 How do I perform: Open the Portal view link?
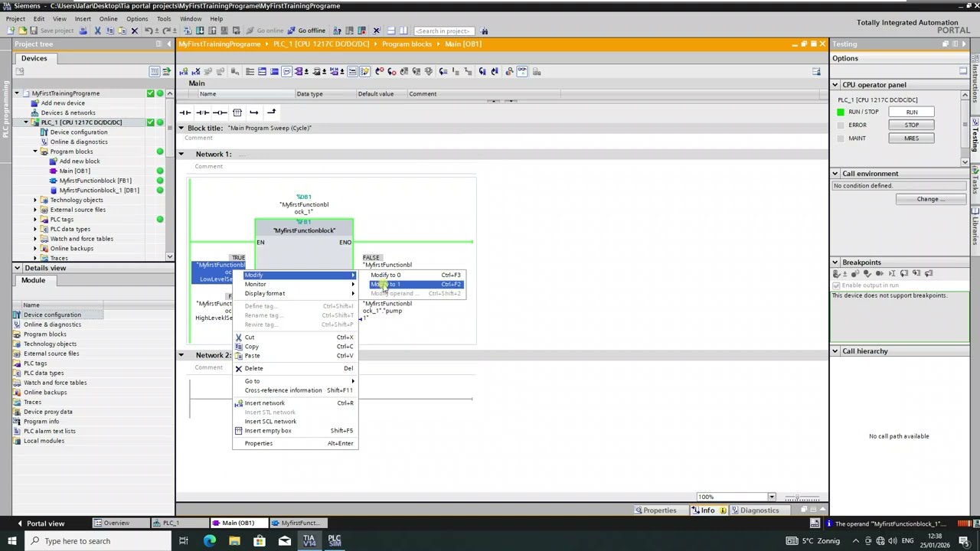pyautogui.click(x=40, y=523)
